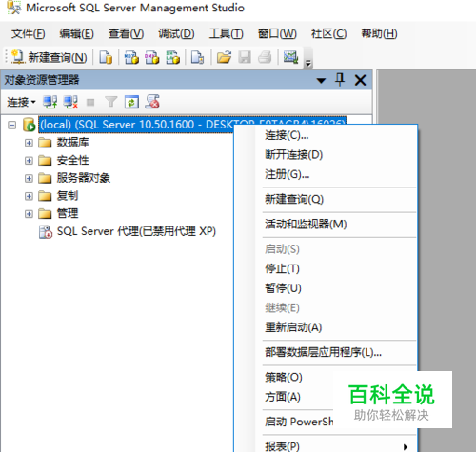476x452 pixels.
Task: Open the 帮助(H) menu
Action: point(379,33)
